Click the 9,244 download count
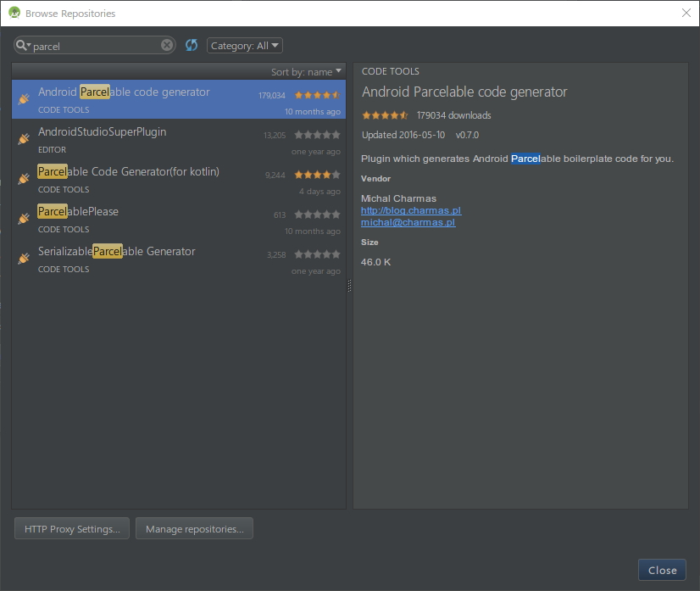The image size is (700, 591). 275,176
